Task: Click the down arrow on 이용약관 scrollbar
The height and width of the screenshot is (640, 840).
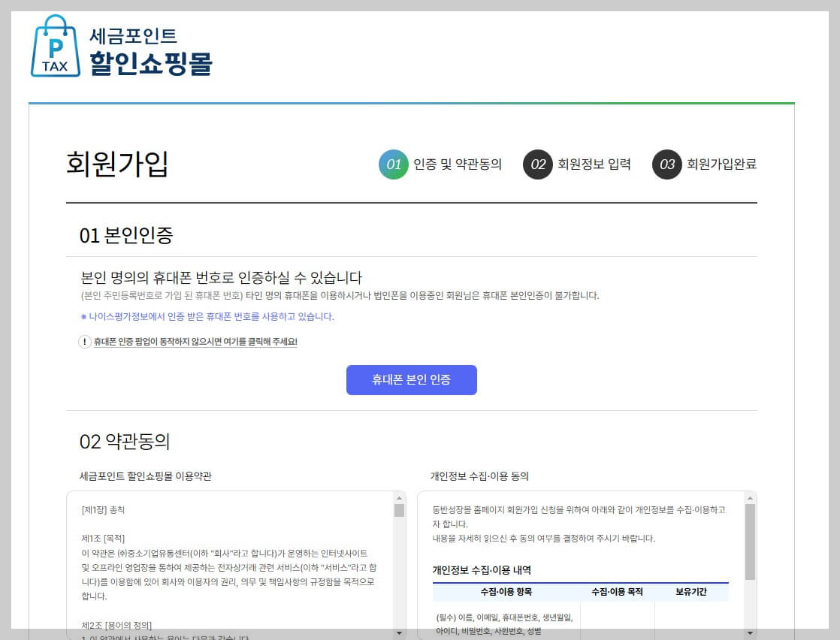Action: [x=399, y=635]
